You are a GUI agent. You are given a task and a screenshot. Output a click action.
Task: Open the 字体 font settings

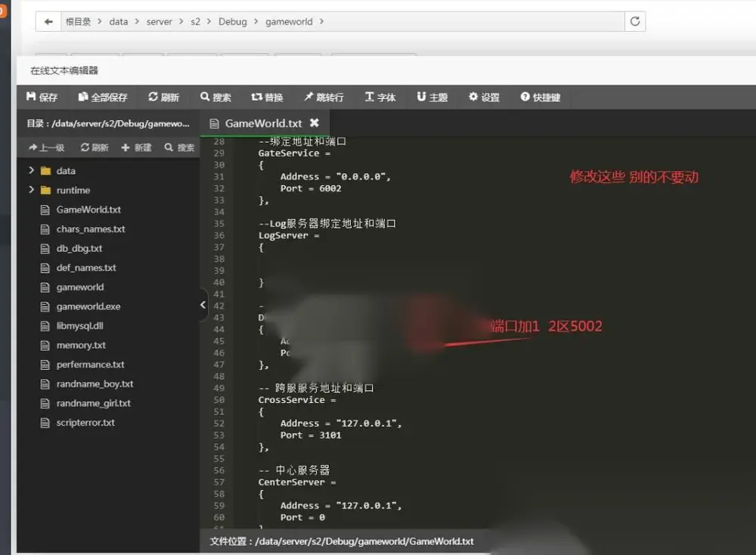pos(380,98)
